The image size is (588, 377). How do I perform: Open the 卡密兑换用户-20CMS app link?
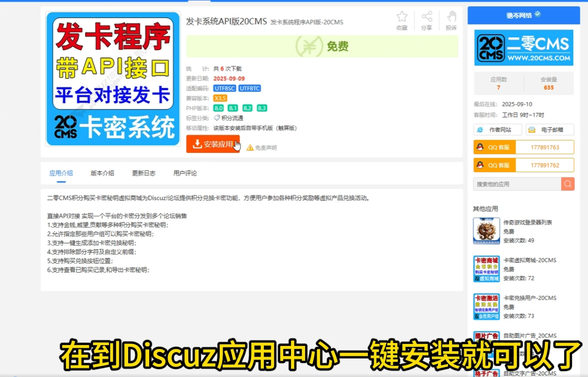[530, 298]
